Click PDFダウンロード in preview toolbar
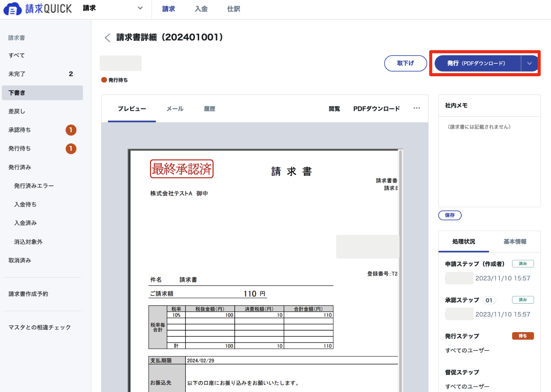 click(x=377, y=109)
